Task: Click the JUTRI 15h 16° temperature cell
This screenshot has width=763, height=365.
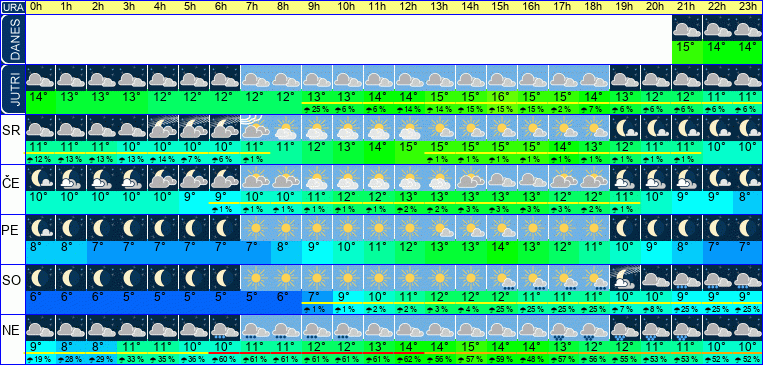Action: 502,96
